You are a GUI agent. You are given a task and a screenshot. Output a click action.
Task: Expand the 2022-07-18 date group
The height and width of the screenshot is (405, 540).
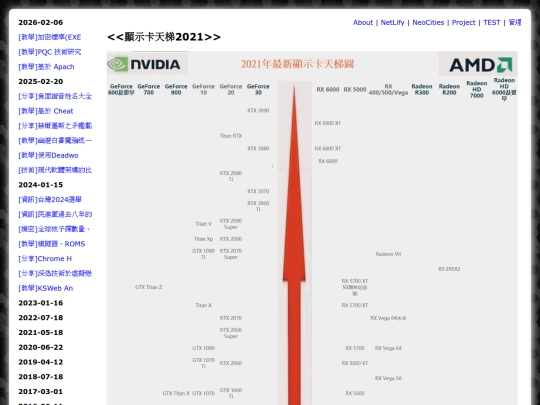41,318
